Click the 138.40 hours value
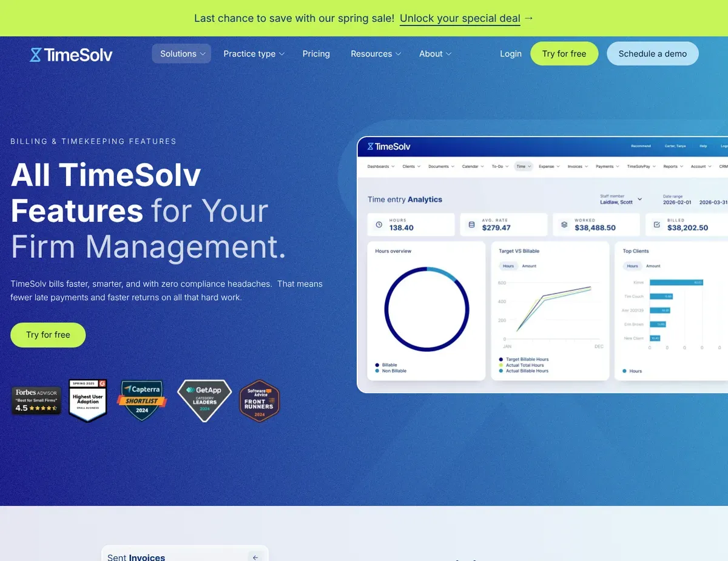The width and height of the screenshot is (728, 561). point(402,228)
